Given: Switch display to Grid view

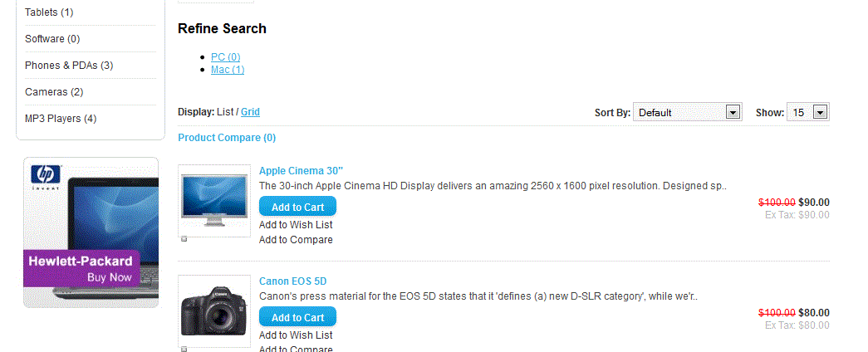Looking at the screenshot, I should 250,112.
